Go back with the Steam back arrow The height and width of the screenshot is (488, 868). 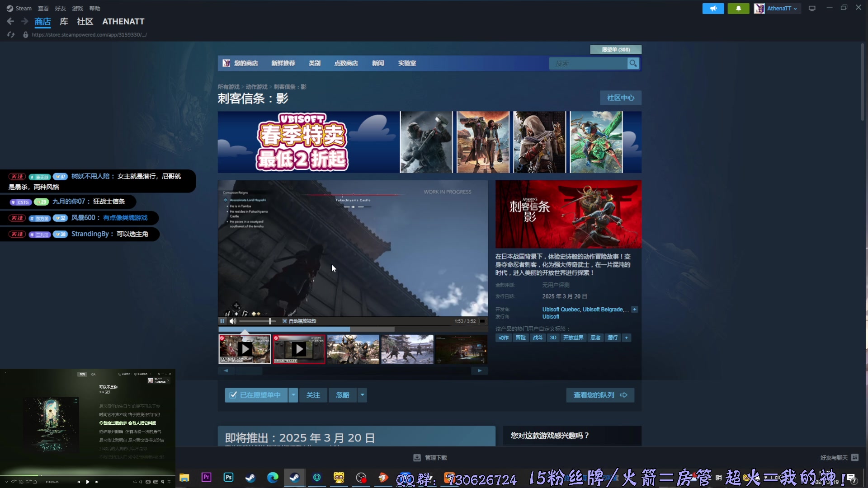click(x=10, y=21)
